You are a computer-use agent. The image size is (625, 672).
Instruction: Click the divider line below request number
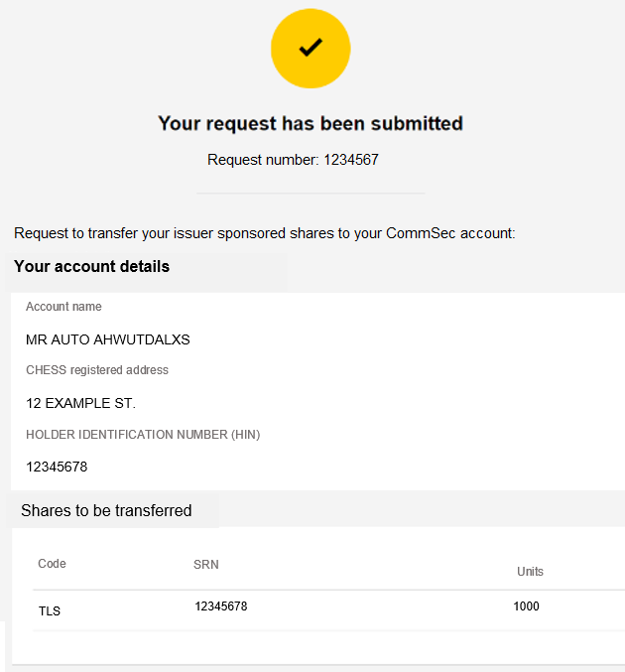click(x=311, y=193)
